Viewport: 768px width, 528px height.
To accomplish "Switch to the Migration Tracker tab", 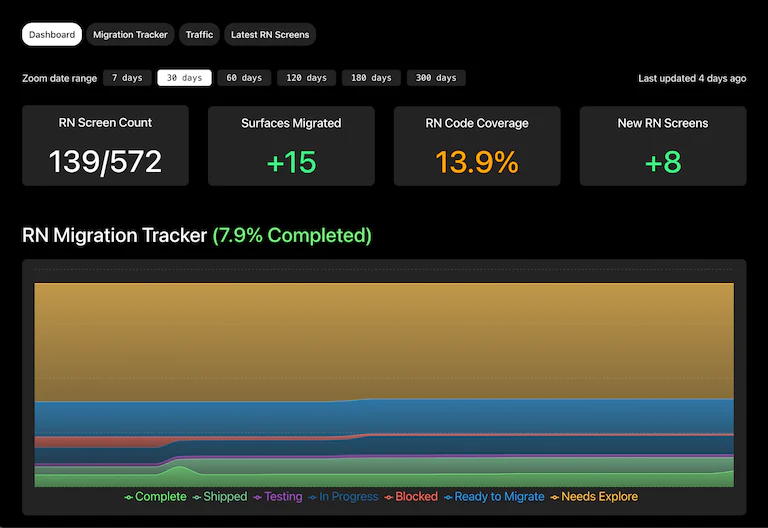I will [x=130, y=35].
